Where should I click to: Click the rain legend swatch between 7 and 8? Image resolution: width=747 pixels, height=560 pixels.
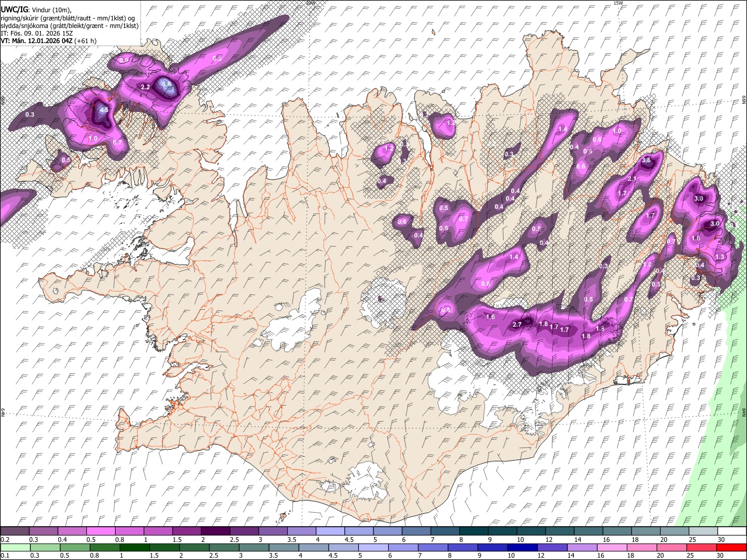pyautogui.click(x=432, y=548)
